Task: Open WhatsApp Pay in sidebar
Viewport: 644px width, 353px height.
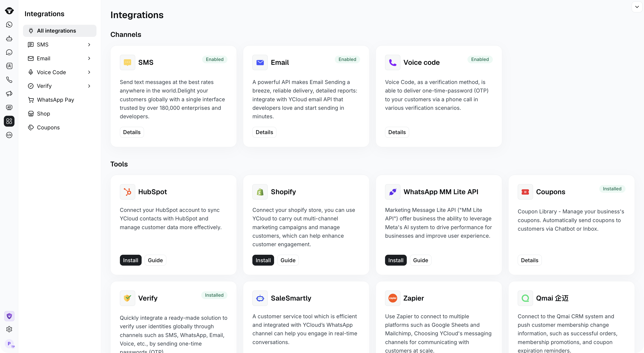Action: click(x=59, y=100)
